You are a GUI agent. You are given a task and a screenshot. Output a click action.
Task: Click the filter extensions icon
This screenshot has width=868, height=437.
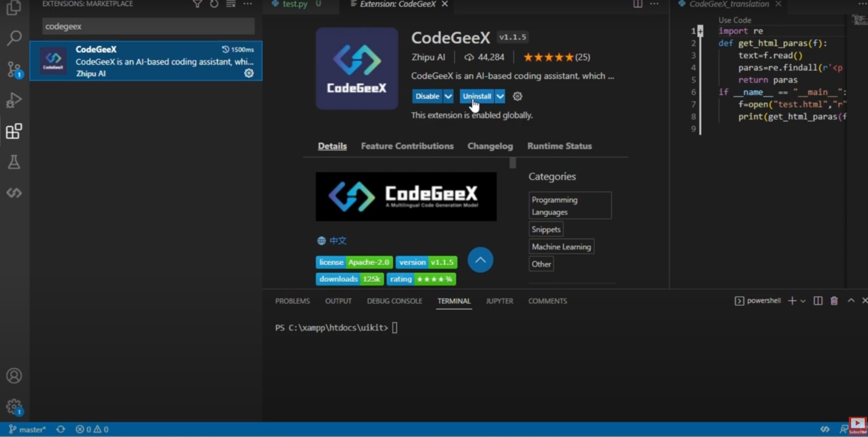pyautogui.click(x=197, y=4)
